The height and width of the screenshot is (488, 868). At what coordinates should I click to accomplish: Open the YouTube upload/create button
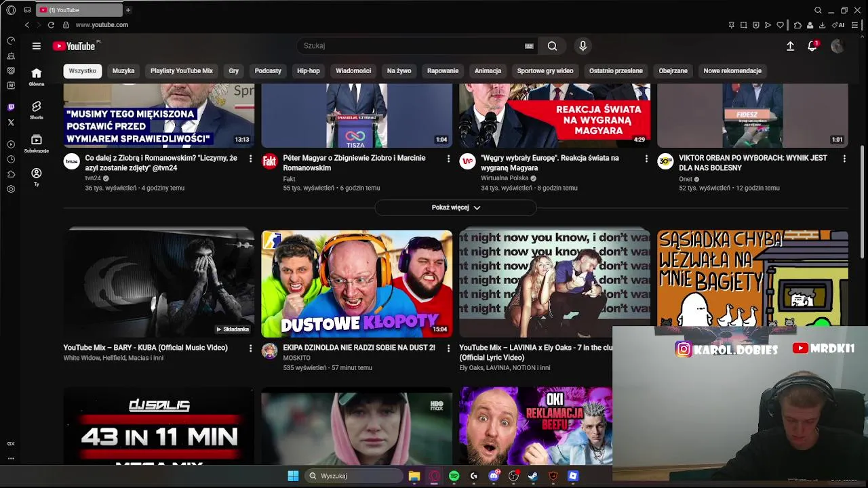(790, 46)
